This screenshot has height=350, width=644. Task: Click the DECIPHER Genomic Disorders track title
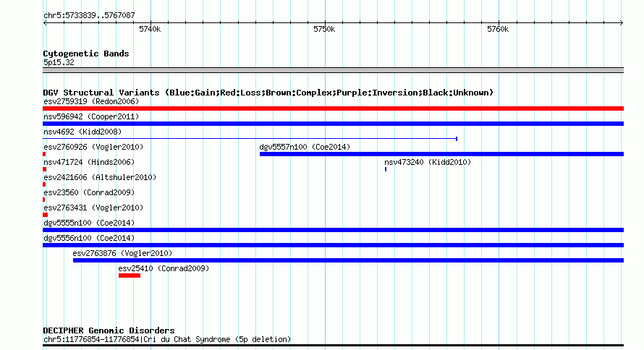(x=109, y=330)
